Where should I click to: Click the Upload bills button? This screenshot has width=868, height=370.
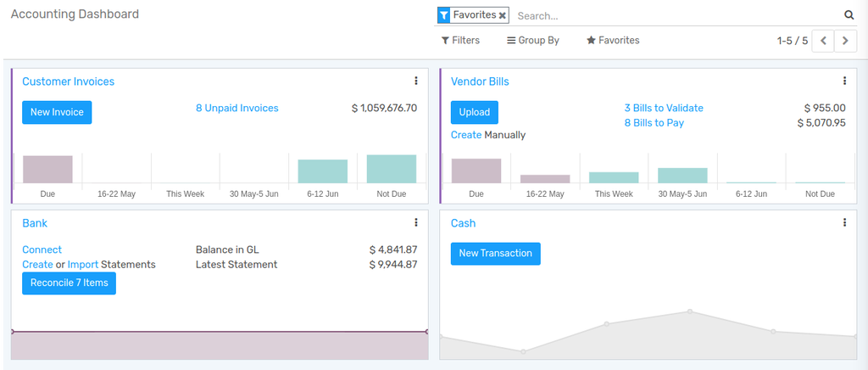[x=475, y=112]
